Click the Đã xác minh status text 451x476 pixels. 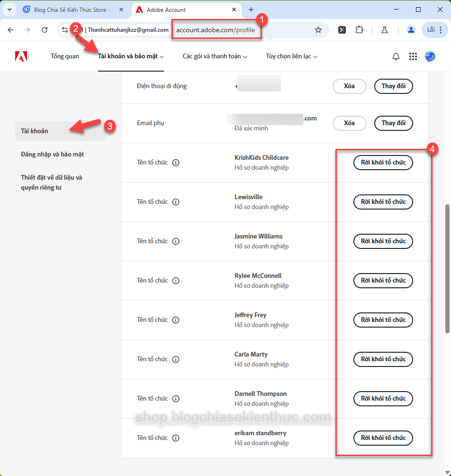251,128
